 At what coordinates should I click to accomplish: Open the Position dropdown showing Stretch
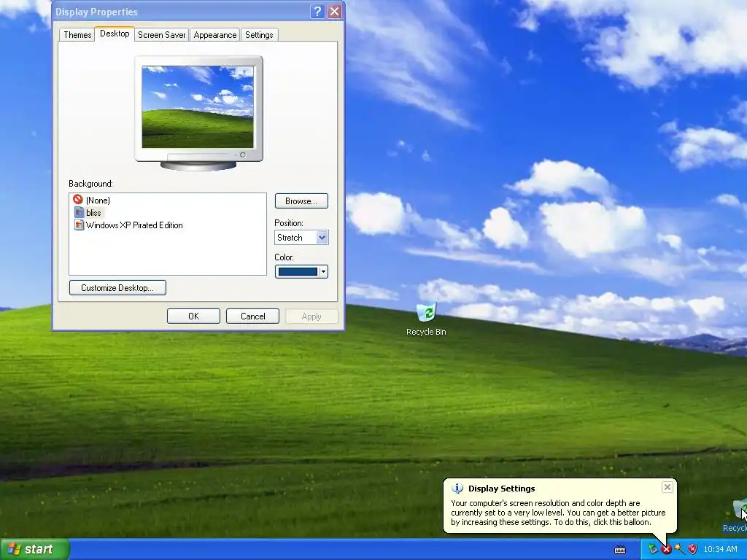click(x=301, y=237)
